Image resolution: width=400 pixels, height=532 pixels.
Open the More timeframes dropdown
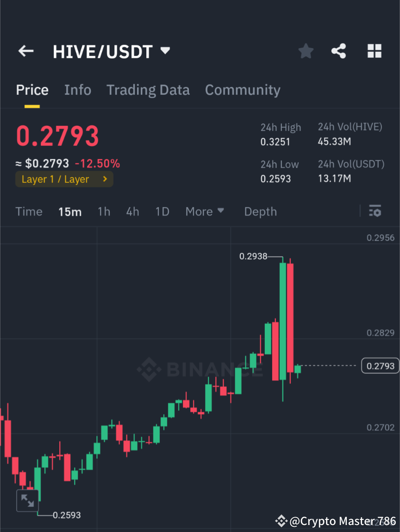click(204, 211)
